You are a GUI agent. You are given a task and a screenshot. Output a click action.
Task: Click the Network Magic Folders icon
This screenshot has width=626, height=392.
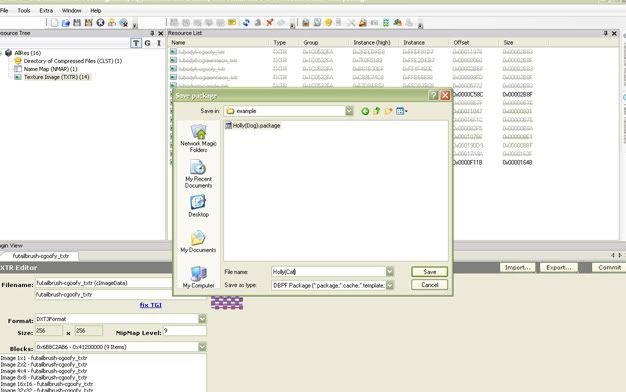point(198,138)
